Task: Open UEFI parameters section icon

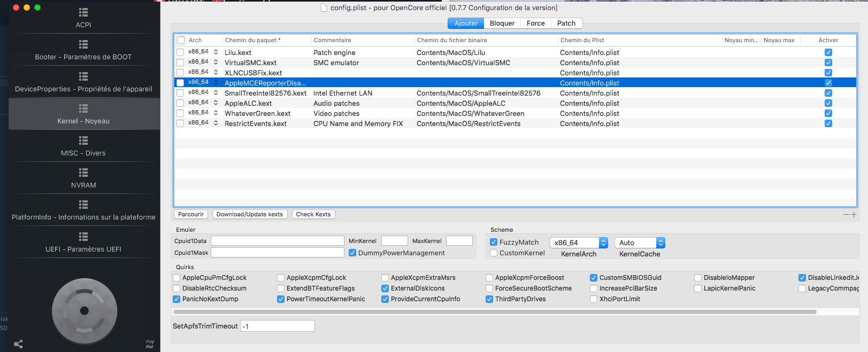Action: click(83, 237)
